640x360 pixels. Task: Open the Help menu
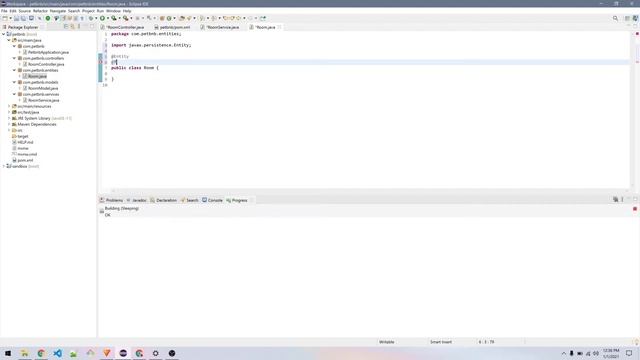click(127, 11)
